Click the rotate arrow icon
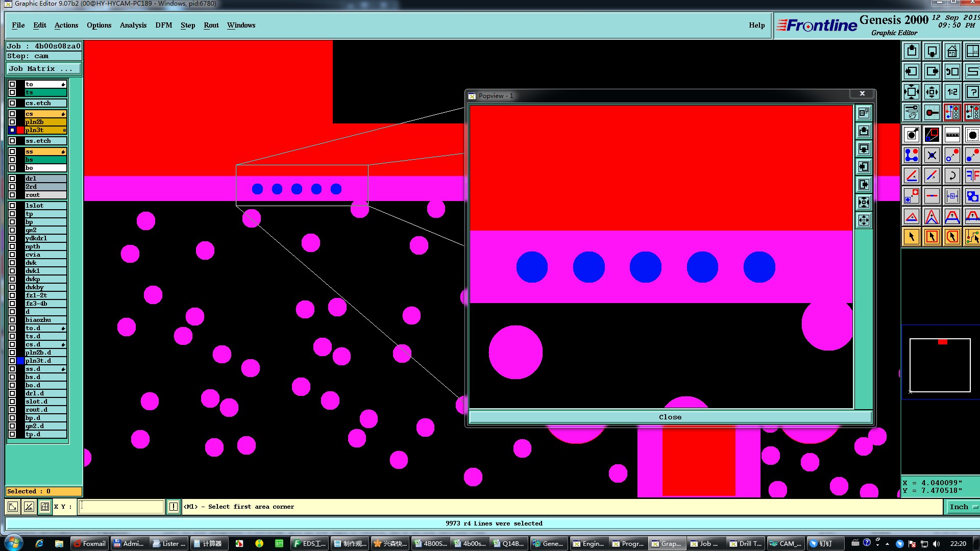Viewport: 980px width, 551px height. (952, 176)
